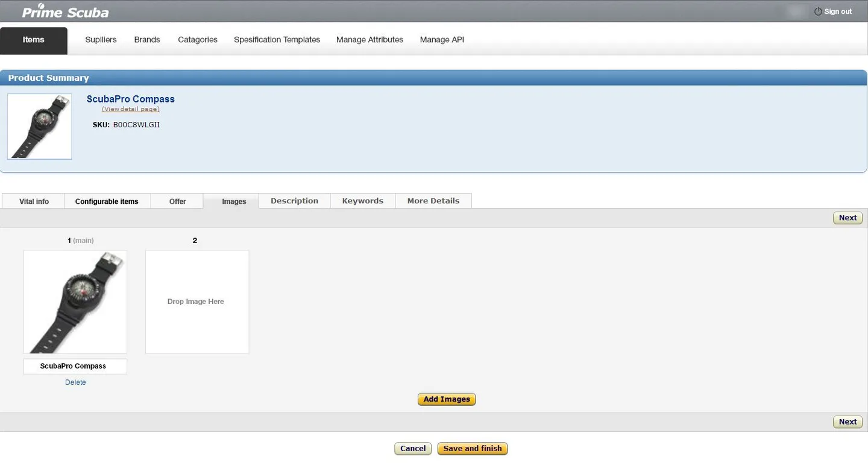Click the lower Next button
868x465 pixels.
pos(848,422)
